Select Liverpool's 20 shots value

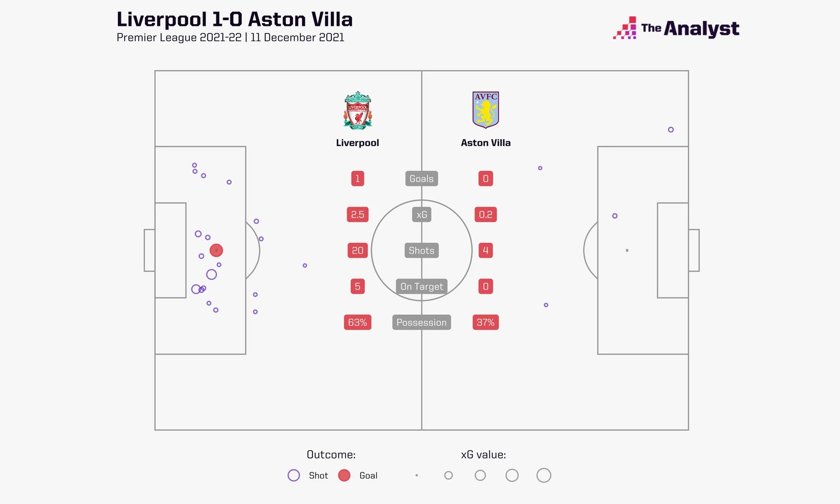[357, 251]
